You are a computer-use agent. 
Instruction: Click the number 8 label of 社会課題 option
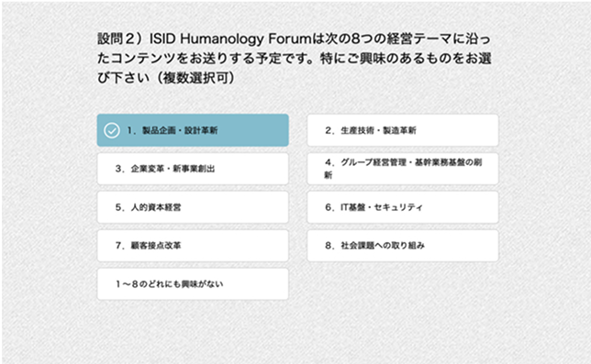329,246
